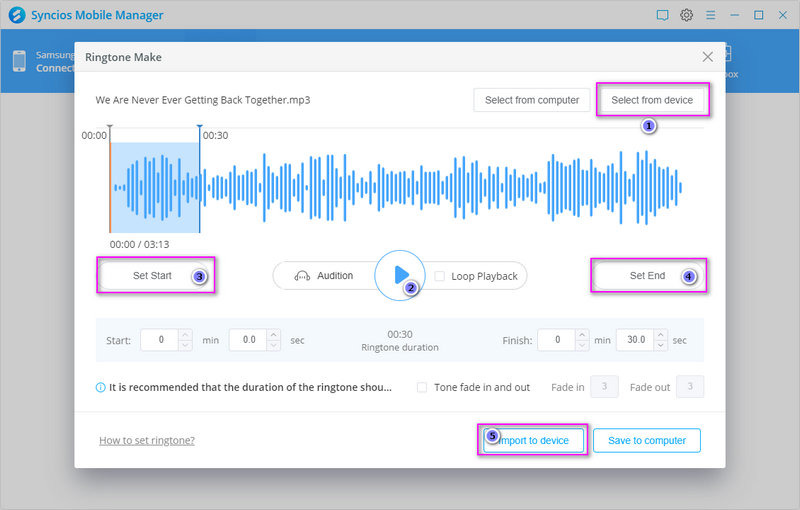
Task: Increase the Start seconds value
Action: [274, 335]
